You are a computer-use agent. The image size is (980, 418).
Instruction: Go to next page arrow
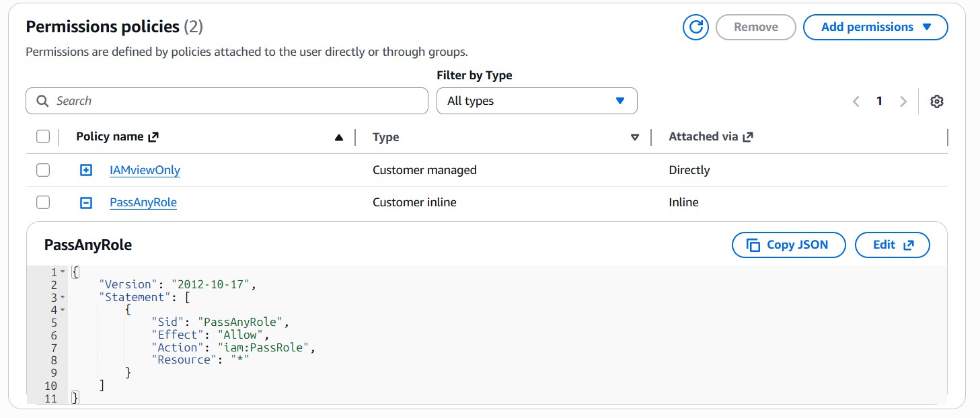click(x=903, y=101)
